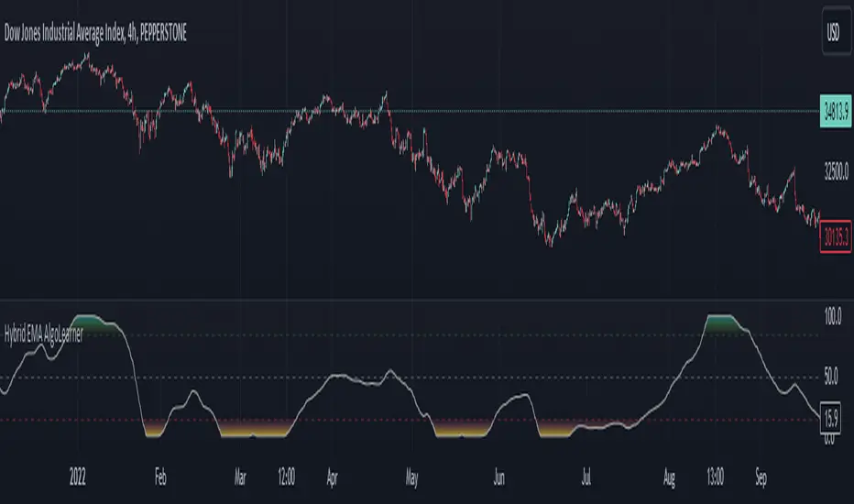The height and width of the screenshot is (504, 854).
Task: Select the 30135.3 current price label
Action: [836, 236]
